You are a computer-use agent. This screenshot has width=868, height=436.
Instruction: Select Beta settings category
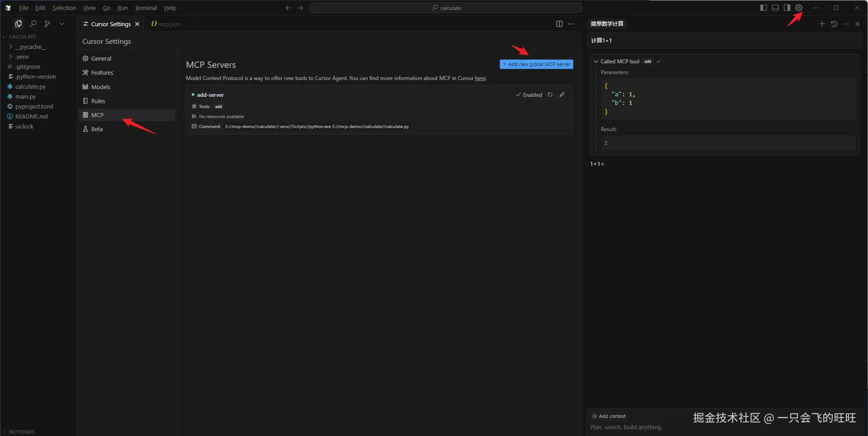pos(127,129)
